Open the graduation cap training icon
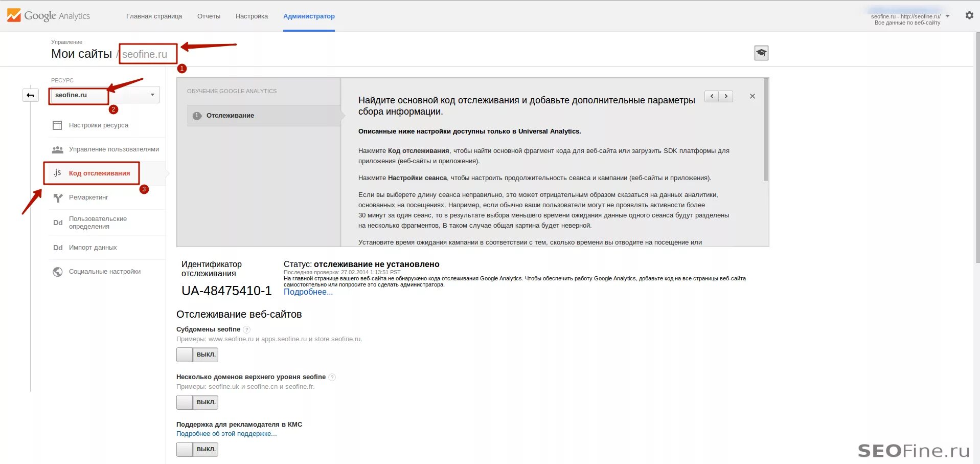 [x=761, y=53]
